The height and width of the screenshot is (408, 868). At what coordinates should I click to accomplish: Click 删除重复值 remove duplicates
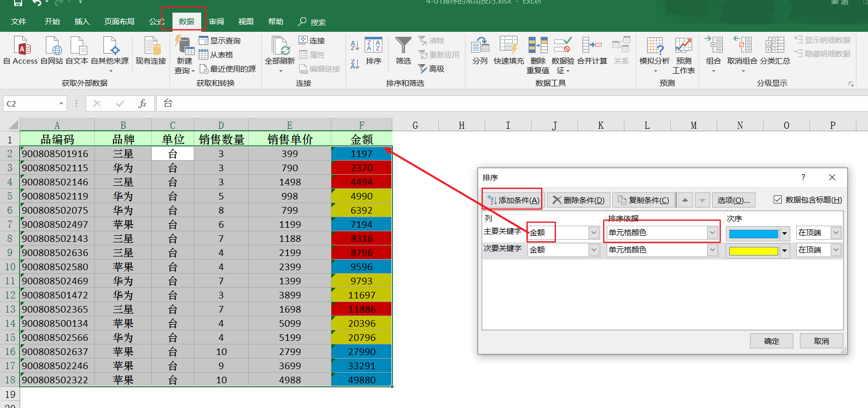tap(538, 55)
